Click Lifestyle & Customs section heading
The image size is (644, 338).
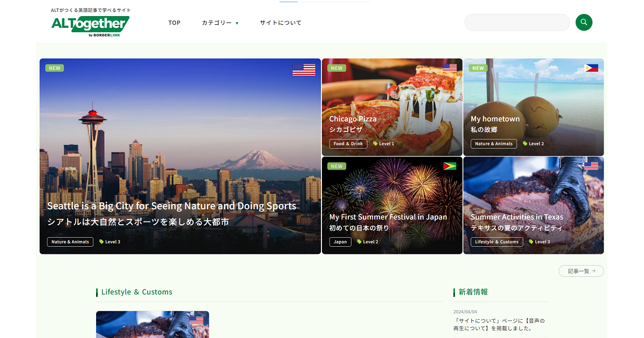click(137, 292)
